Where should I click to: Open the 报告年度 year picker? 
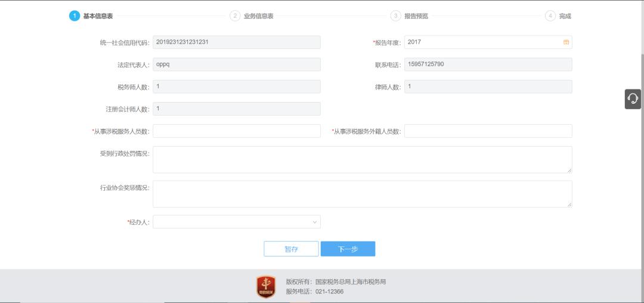click(483, 42)
